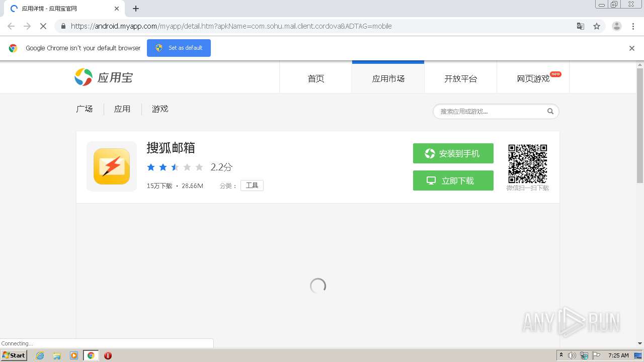Image resolution: width=644 pixels, height=362 pixels.
Task: Select the 应用市场 tab
Action: point(388,78)
